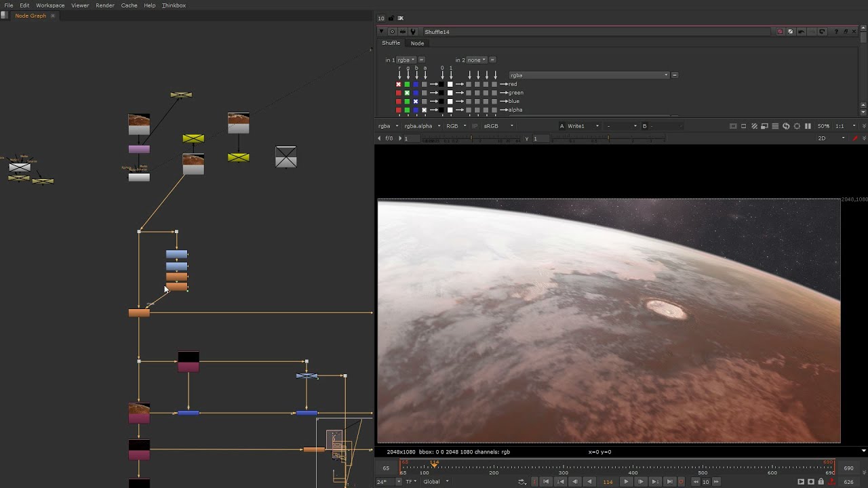The width and height of the screenshot is (868, 488).
Task: Open the 'in 1' rgba channel dropdown
Action: pyautogui.click(x=406, y=60)
